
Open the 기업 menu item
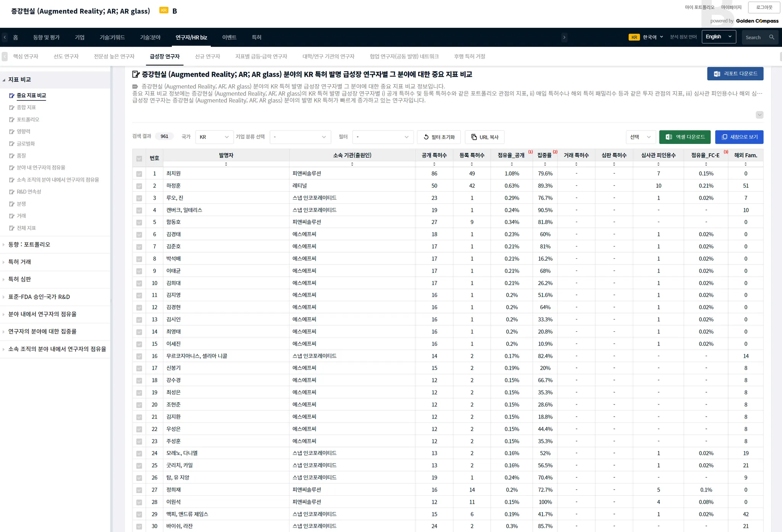pyautogui.click(x=79, y=37)
